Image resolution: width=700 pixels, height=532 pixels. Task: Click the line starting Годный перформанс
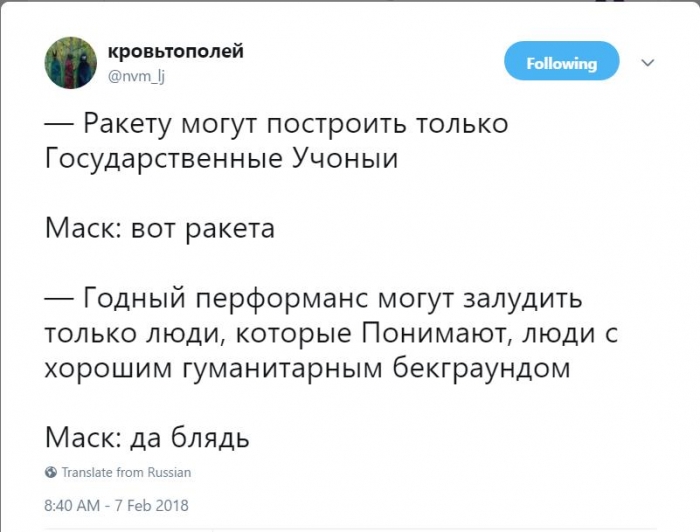click(313, 298)
